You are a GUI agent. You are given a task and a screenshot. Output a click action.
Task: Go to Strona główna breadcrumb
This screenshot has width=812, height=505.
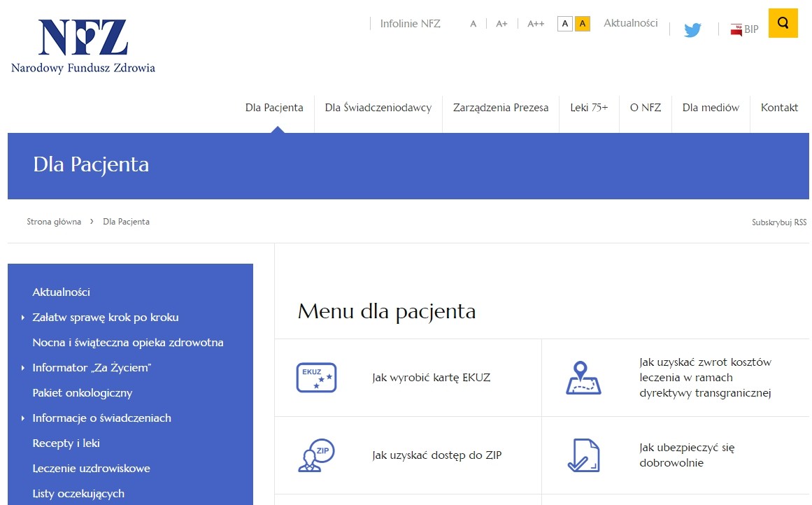pos(54,222)
